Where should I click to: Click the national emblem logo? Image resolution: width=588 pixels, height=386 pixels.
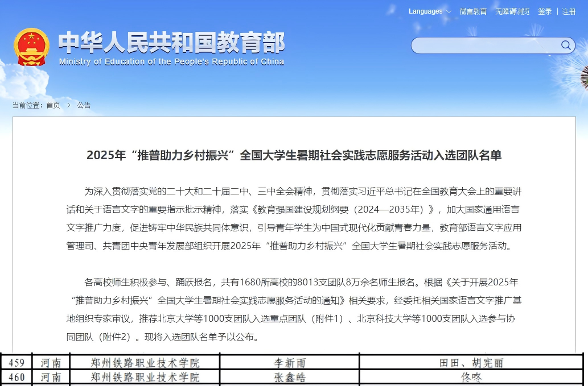coord(31,47)
